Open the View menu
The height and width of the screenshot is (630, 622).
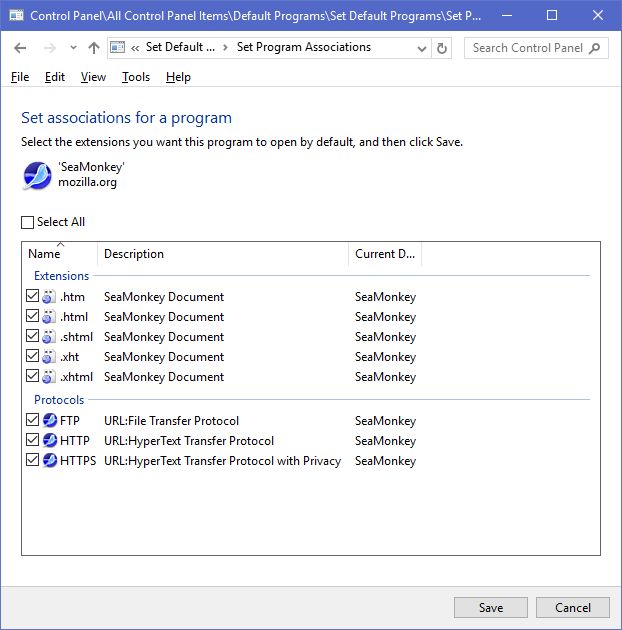pos(93,77)
